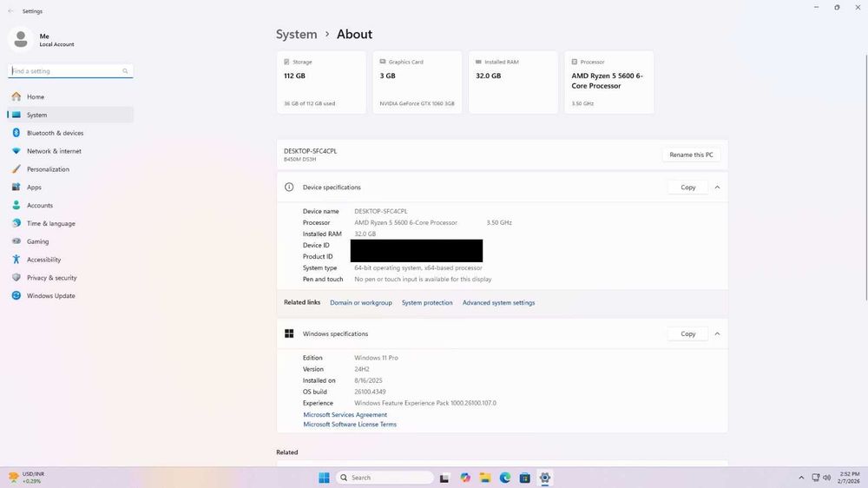Select Personalization label in sidebar

pos(48,169)
